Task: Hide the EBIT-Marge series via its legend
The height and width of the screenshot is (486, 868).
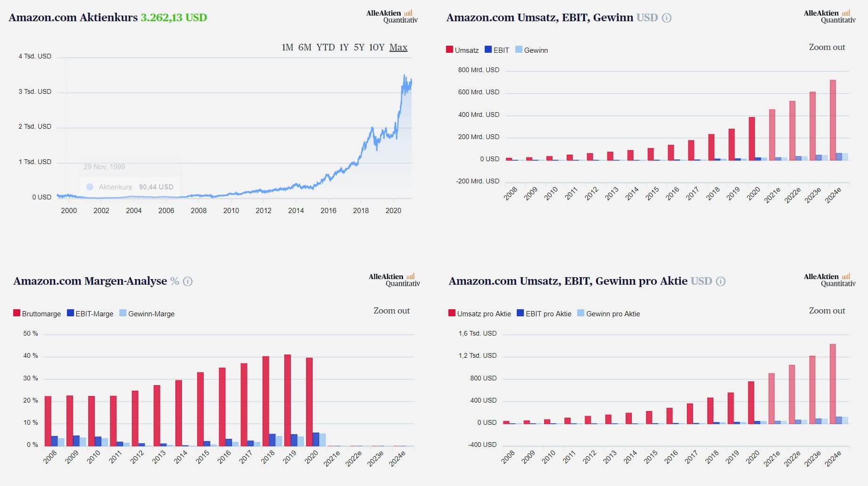Action: tap(90, 313)
